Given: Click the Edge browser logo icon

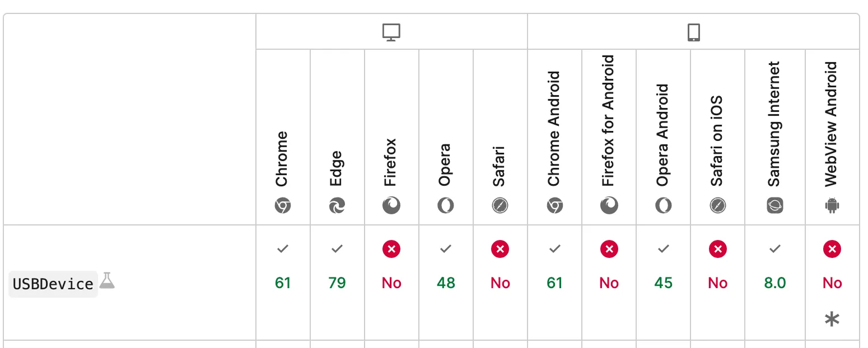Looking at the screenshot, I should tap(337, 206).
